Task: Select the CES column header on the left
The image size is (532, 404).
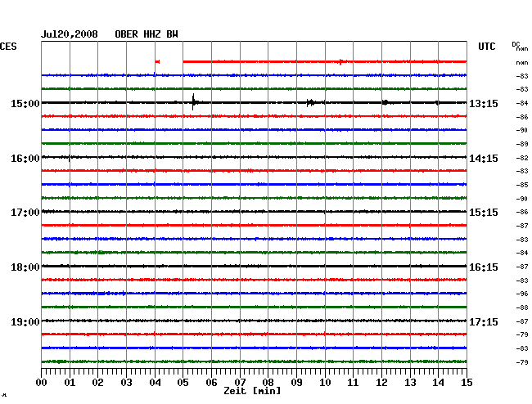Action: click(8, 47)
